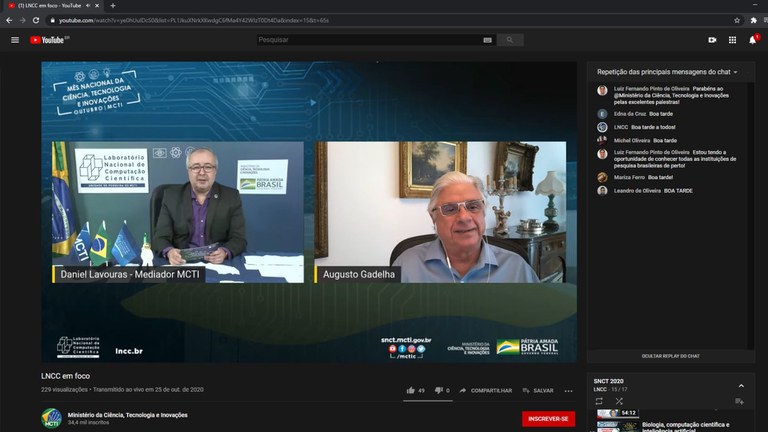Click the Compartilhar share button
The image size is (768, 432).
485,390
